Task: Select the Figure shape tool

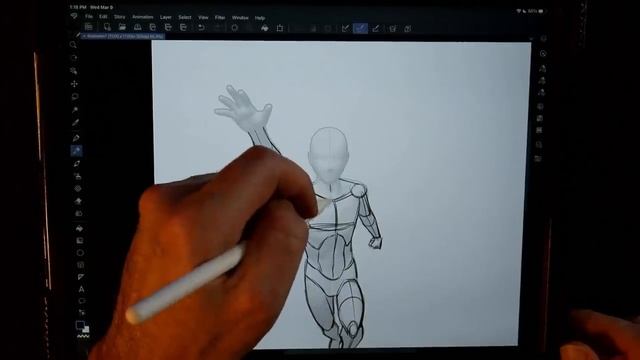Action: [x=80, y=253]
